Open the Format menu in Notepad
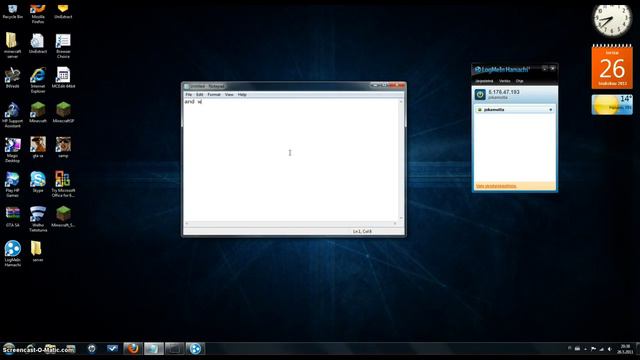This screenshot has height=360, width=640. click(214, 95)
